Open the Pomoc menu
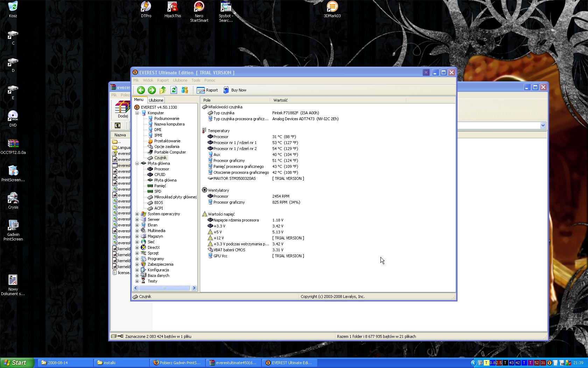Viewport: 588px width, 368px height. pos(210,80)
